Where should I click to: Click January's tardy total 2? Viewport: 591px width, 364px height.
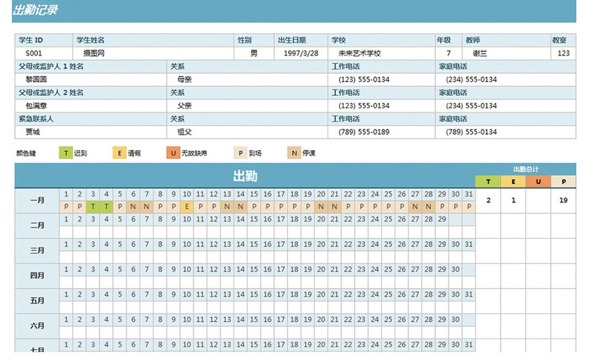[x=488, y=200]
